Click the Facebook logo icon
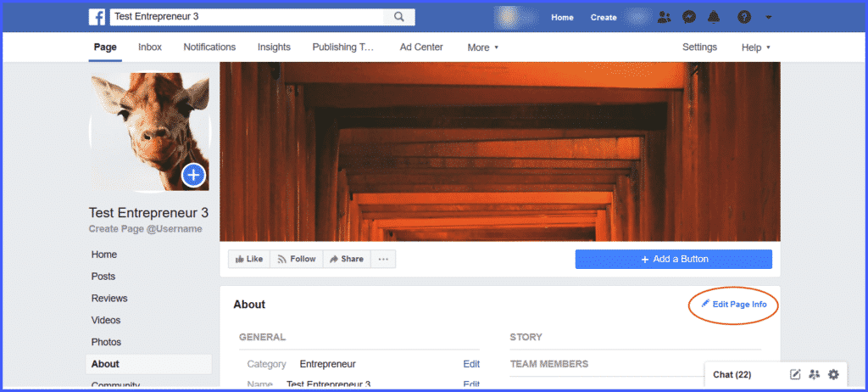 (97, 17)
